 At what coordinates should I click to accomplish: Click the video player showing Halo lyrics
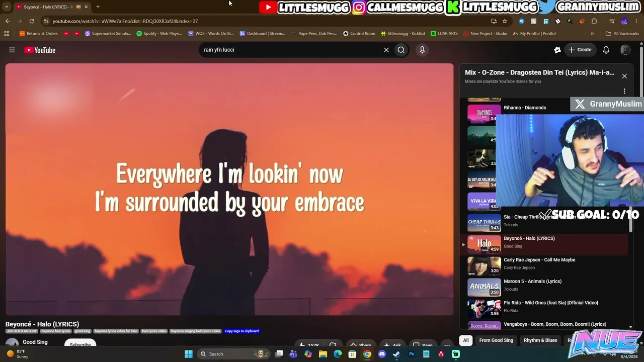coord(229,190)
